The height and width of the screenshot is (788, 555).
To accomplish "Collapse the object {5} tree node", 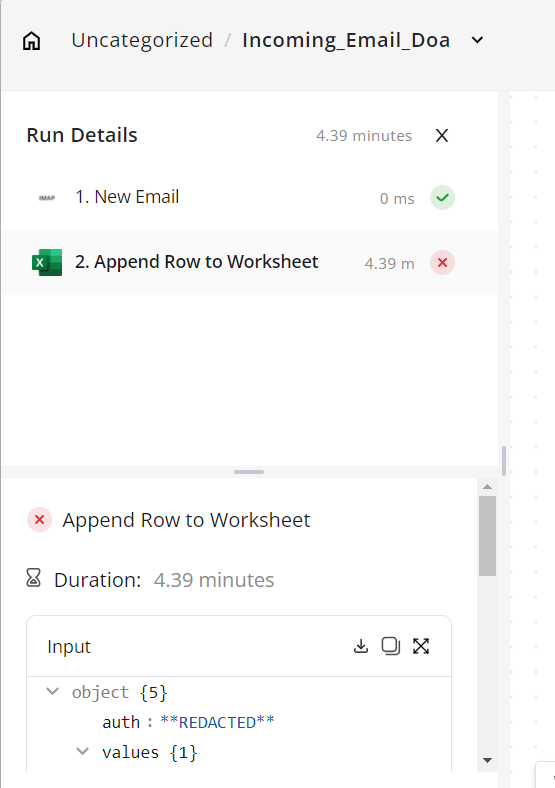I will pyautogui.click(x=52, y=692).
